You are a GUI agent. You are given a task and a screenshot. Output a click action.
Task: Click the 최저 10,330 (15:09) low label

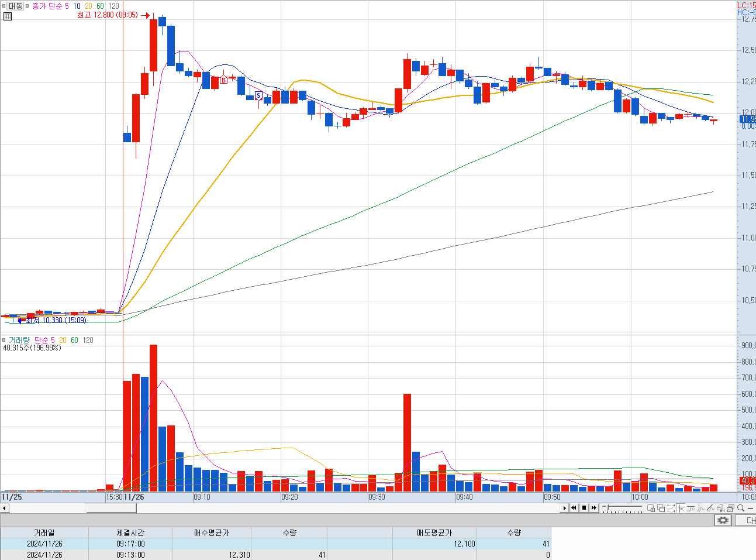(x=56, y=320)
